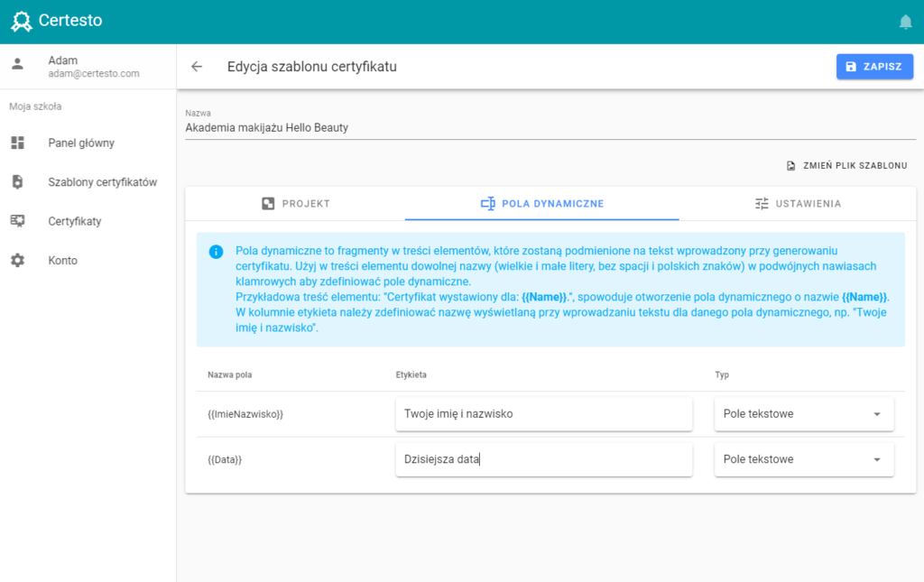Click the Certyfikaty certificate icon

click(x=18, y=221)
